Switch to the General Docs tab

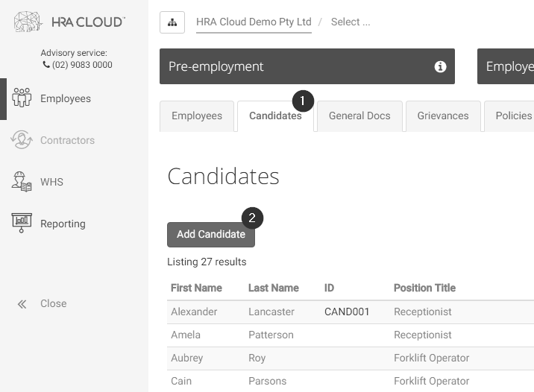pyautogui.click(x=359, y=116)
